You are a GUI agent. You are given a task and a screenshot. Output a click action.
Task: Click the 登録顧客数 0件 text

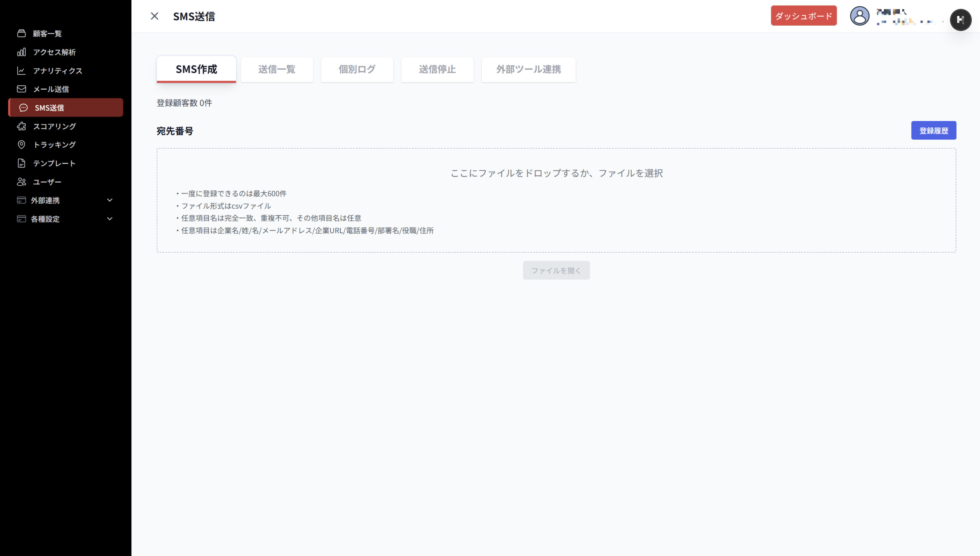[184, 103]
